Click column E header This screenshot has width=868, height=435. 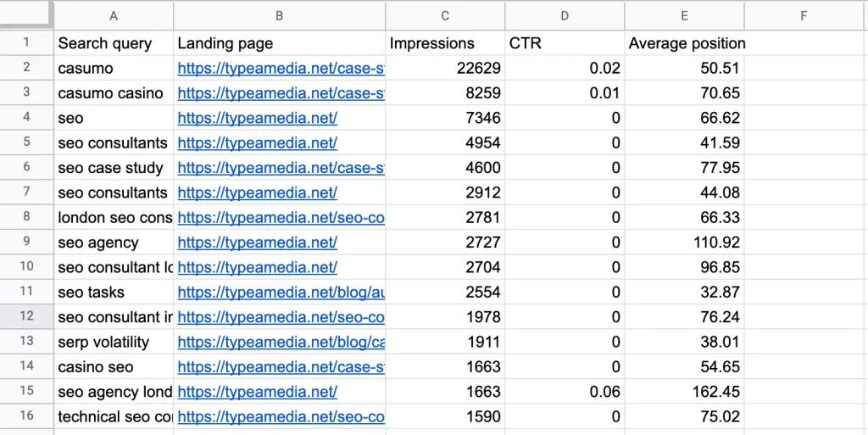click(685, 14)
